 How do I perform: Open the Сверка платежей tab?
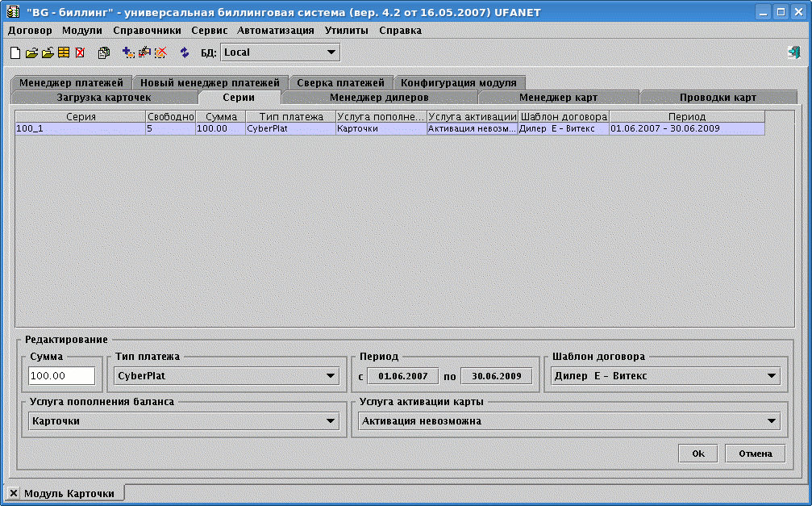coord(340,83)
